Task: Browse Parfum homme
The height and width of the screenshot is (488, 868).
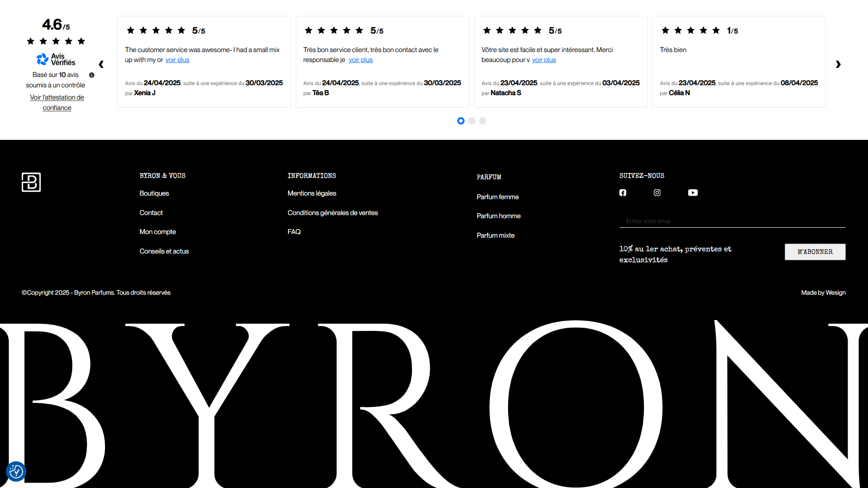Action: (499, 216)
